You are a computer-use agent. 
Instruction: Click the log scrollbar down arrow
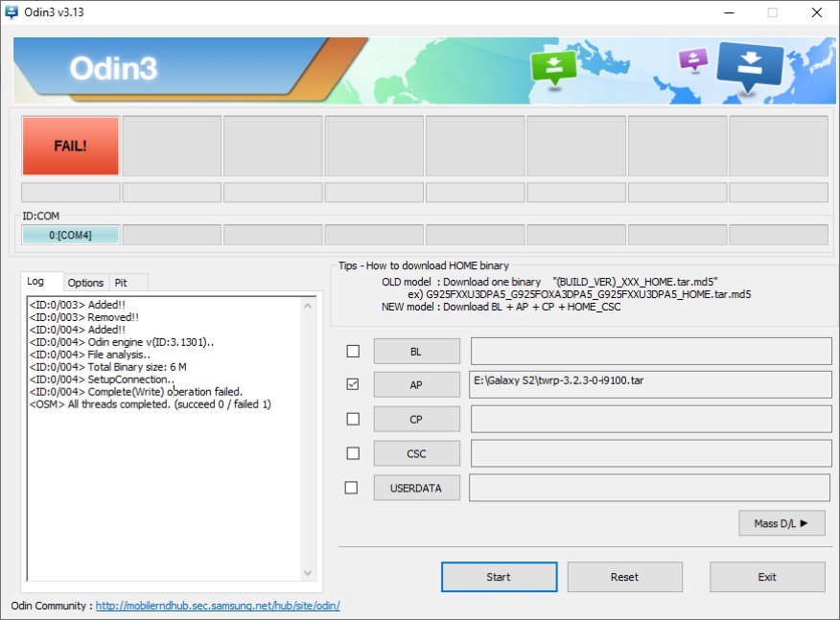coord(308,572)
